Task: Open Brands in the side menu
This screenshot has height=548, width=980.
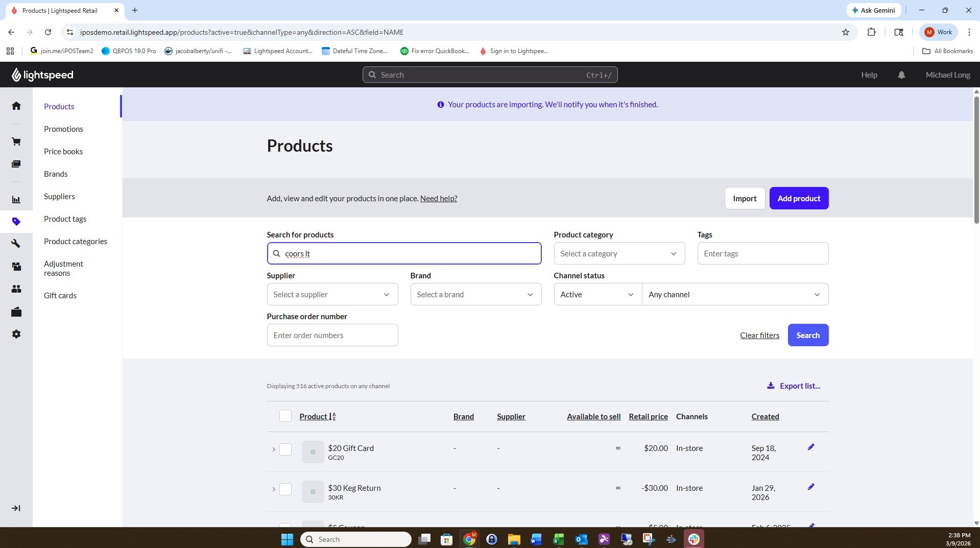Action: pyautogui.click(x=56, y=174)
